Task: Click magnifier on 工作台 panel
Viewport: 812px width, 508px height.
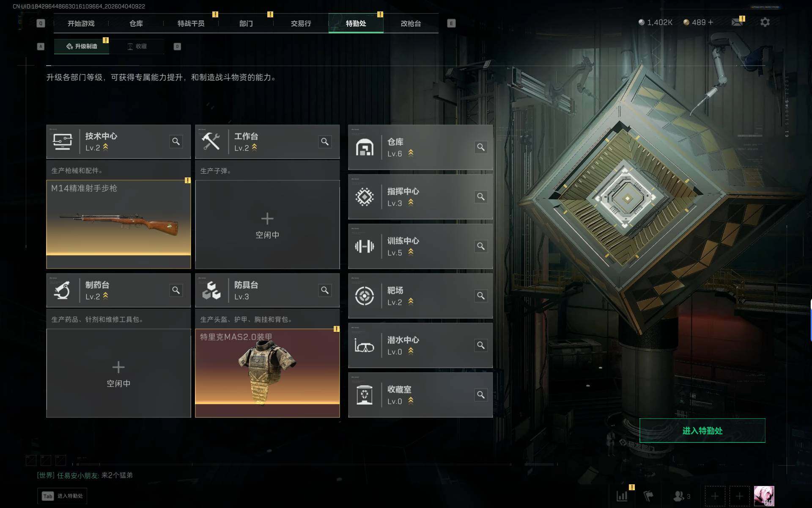Action: [x=325, y=141]
